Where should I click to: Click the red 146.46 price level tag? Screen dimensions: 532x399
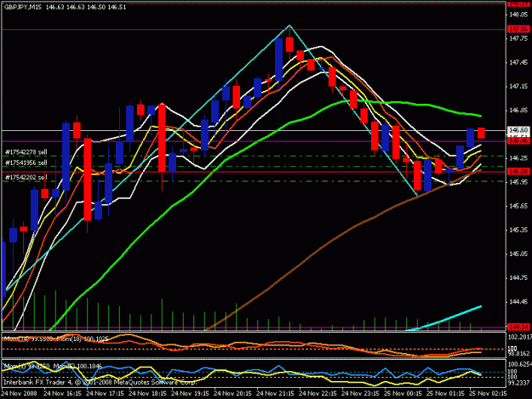(x=518, y=140)
